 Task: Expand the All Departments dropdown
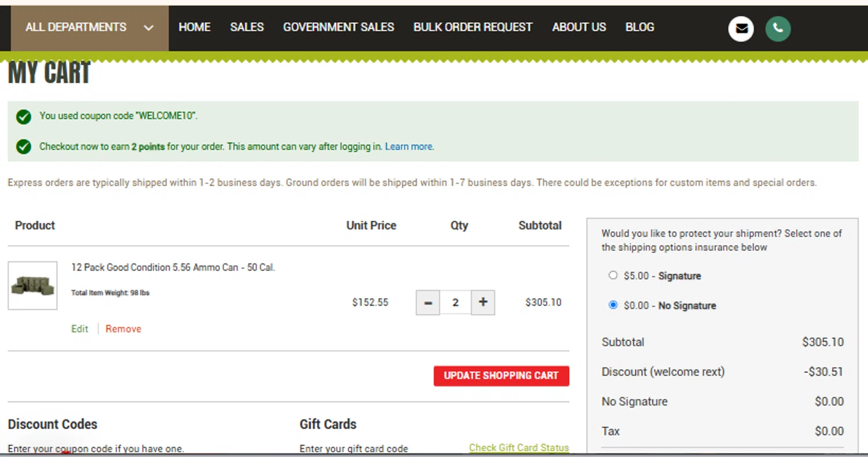pos(90,27)
